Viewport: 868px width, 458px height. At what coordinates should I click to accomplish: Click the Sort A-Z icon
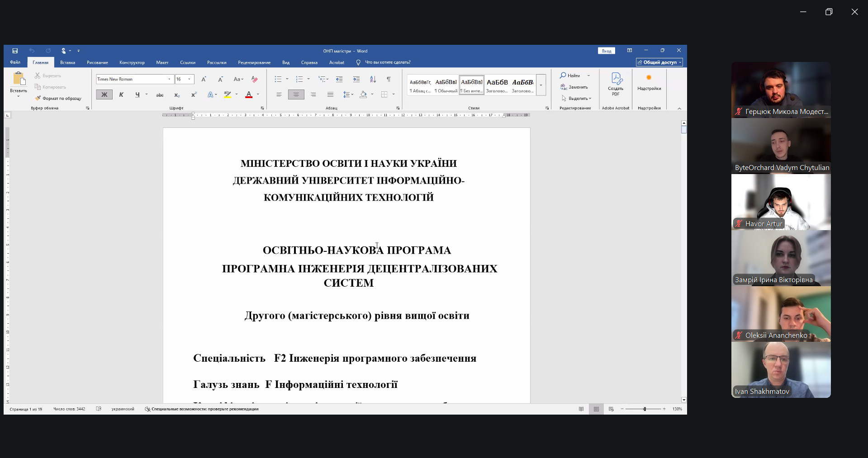tap(373, 79)
